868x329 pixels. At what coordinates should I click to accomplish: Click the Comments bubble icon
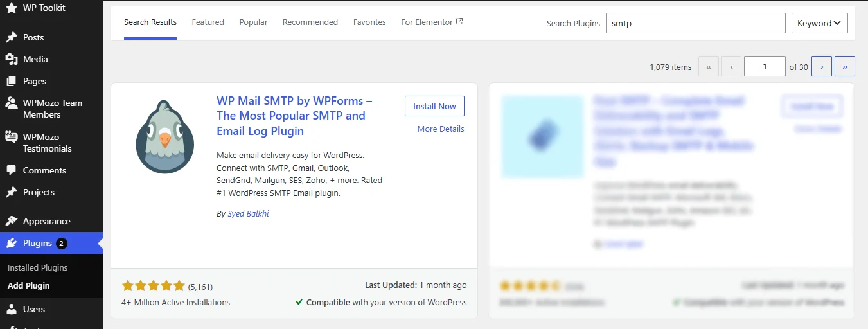pos(12,170)
